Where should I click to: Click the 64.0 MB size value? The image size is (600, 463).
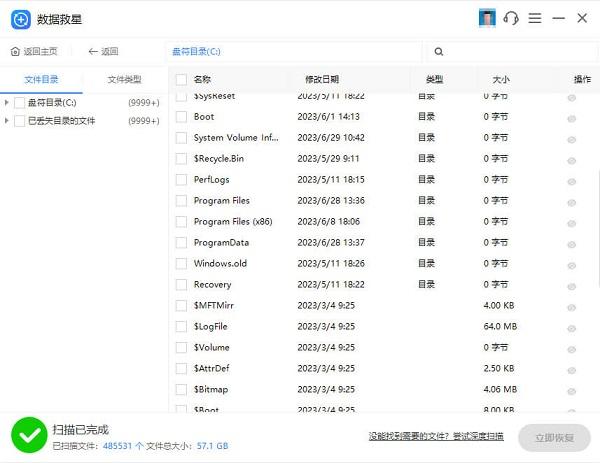500,326
